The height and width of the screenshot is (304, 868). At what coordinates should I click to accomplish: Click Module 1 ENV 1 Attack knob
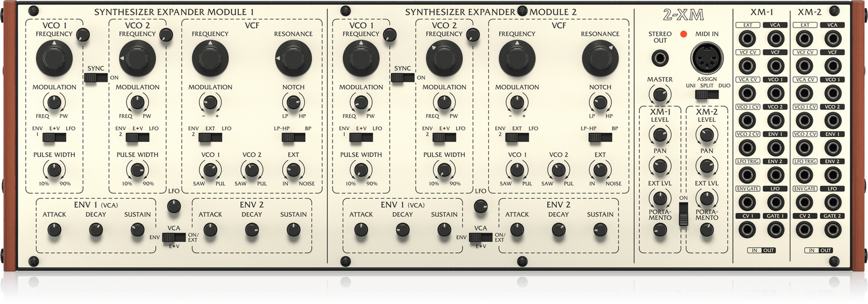[x=54, y=230]
